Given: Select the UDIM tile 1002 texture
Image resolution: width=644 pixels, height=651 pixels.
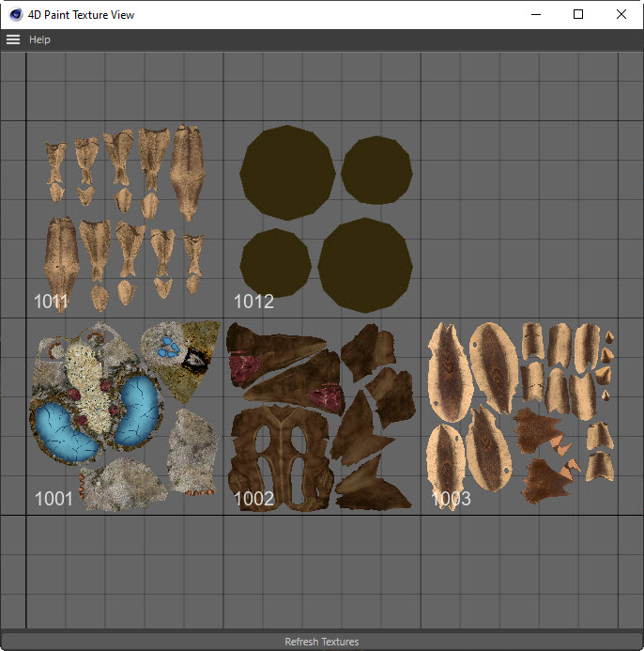Looking at the screenshot, I should tap(322, 417).
